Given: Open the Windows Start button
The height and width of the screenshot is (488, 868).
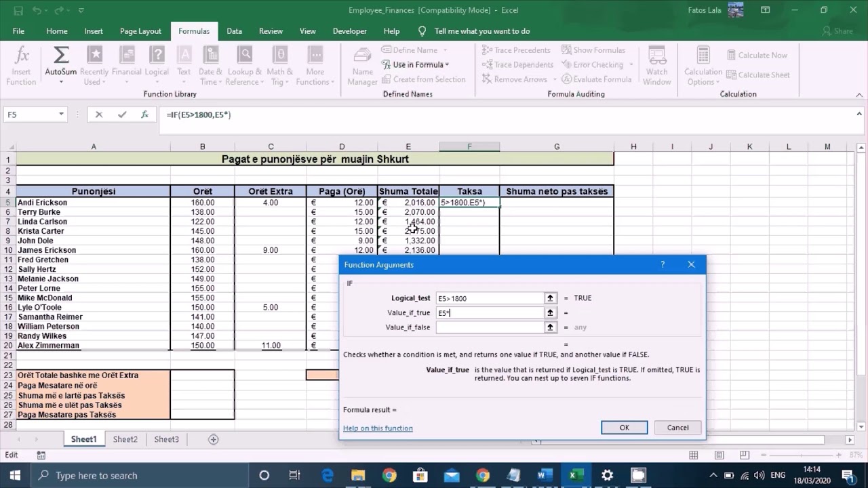Looking at the screenshot, I should point(15,475).
